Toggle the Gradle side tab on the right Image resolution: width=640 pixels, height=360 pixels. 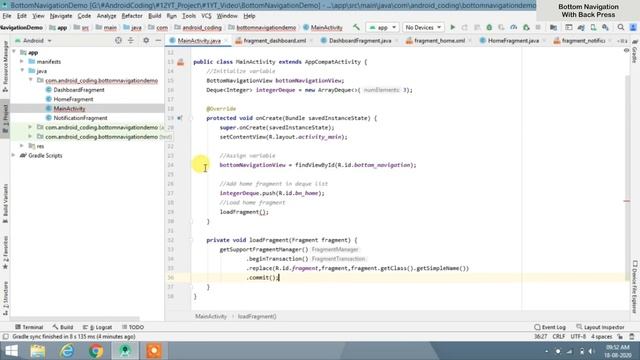[x=635, y=52]
